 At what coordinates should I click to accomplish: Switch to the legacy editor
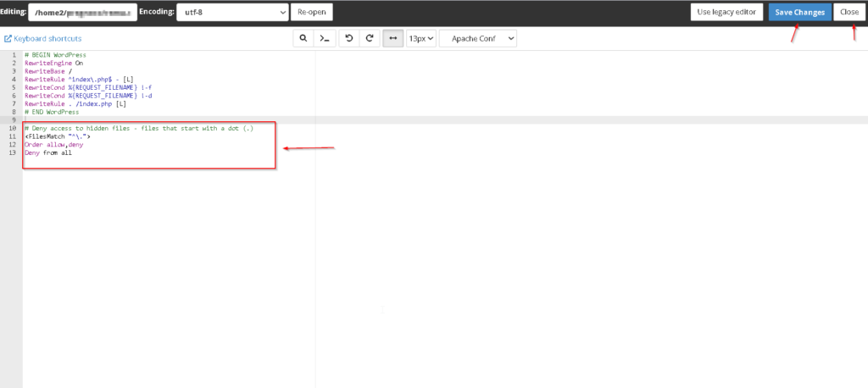726,12
